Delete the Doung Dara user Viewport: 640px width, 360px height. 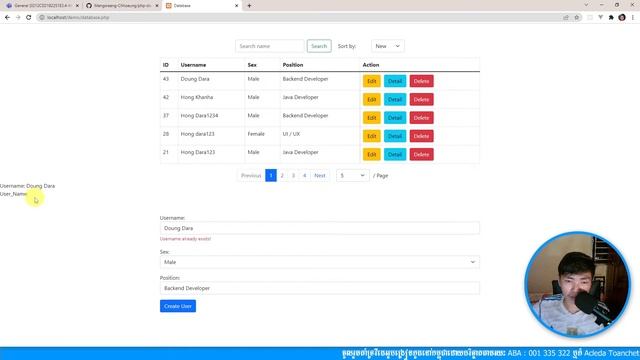tap(422, 81)
